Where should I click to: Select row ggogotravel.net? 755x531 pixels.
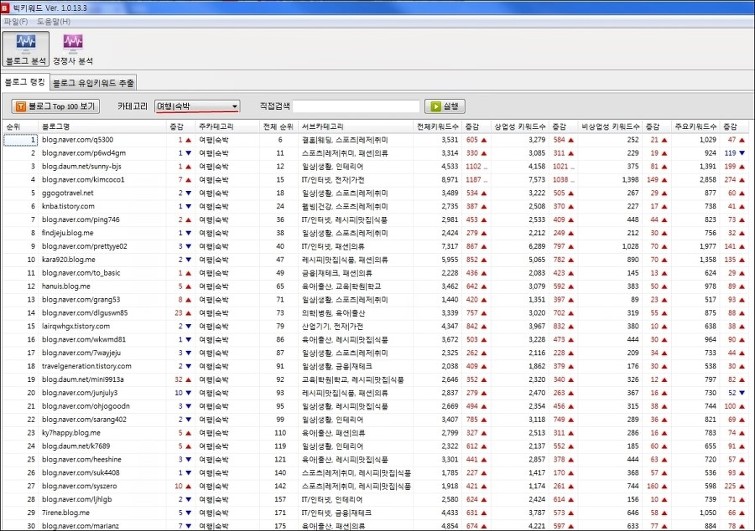[x=376, y=193]
